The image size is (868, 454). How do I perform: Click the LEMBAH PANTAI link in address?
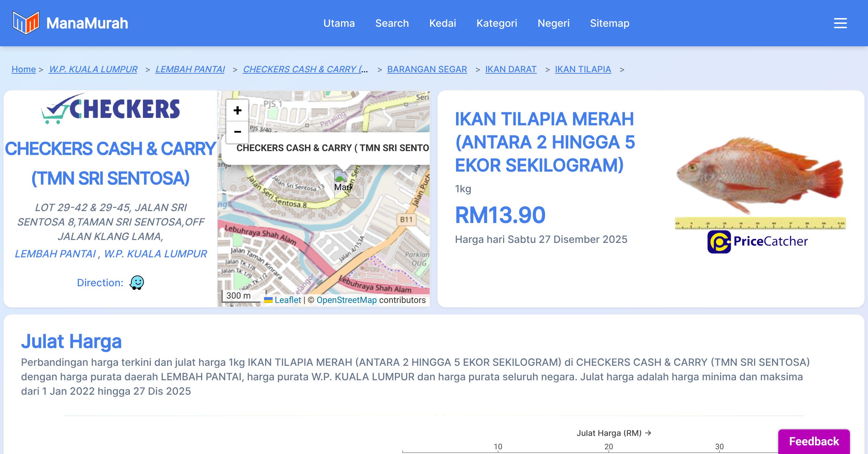point(55,254)
